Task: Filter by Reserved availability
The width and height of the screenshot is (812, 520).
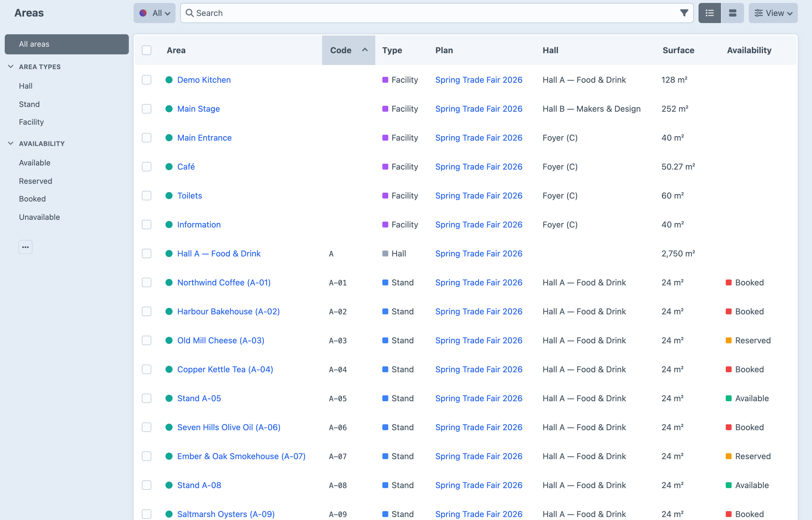Action: click(x=35, y=181)
